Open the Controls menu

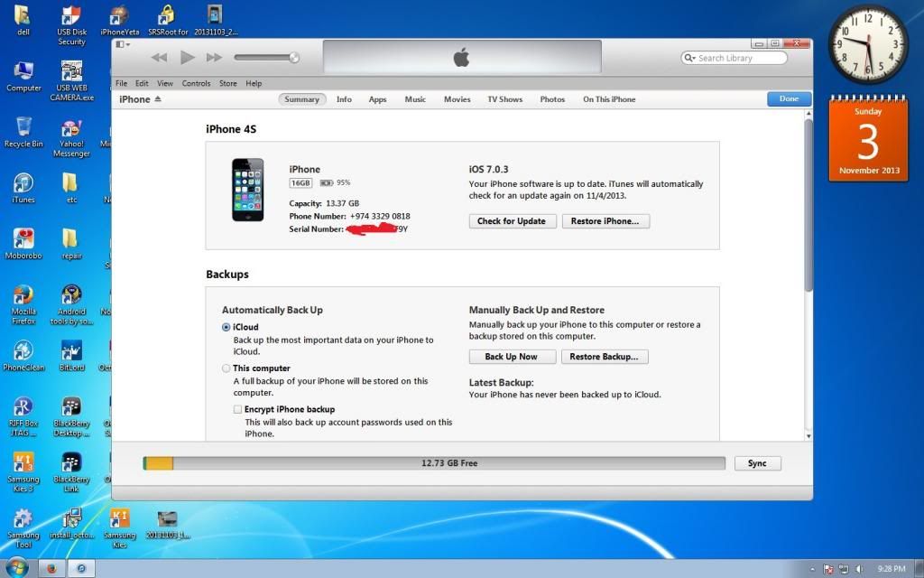[x=196, y=83]
